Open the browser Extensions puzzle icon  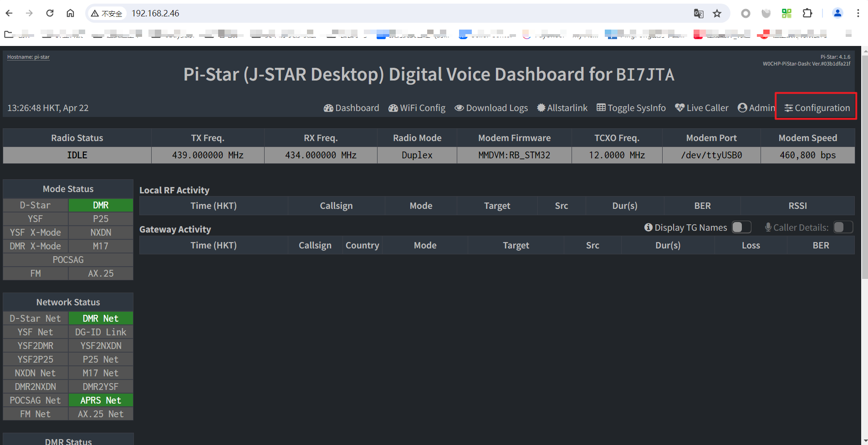(807, 13)
